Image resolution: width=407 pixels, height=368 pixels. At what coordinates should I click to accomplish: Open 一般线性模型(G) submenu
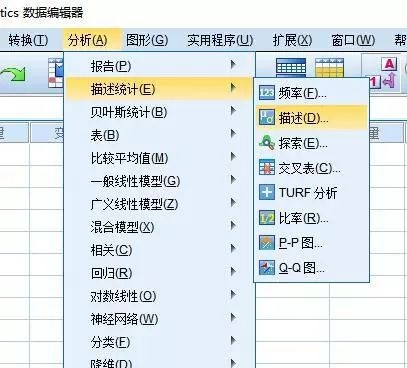159,181
